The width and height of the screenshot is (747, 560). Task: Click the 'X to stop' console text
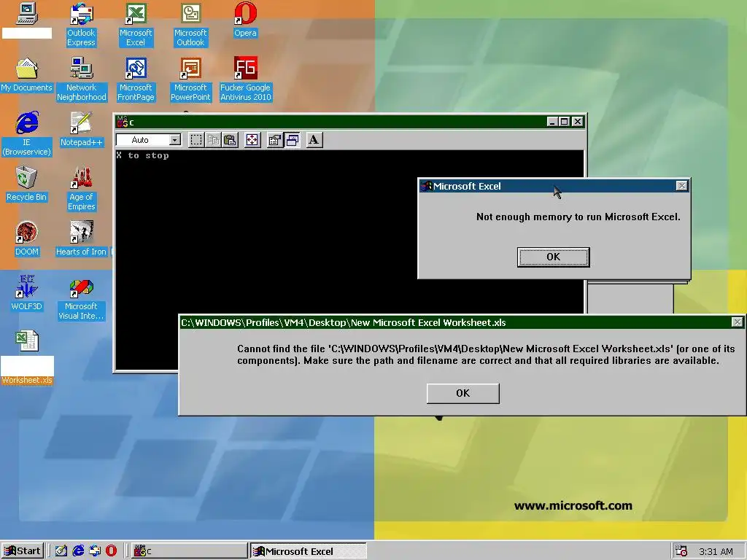point(142,155)
